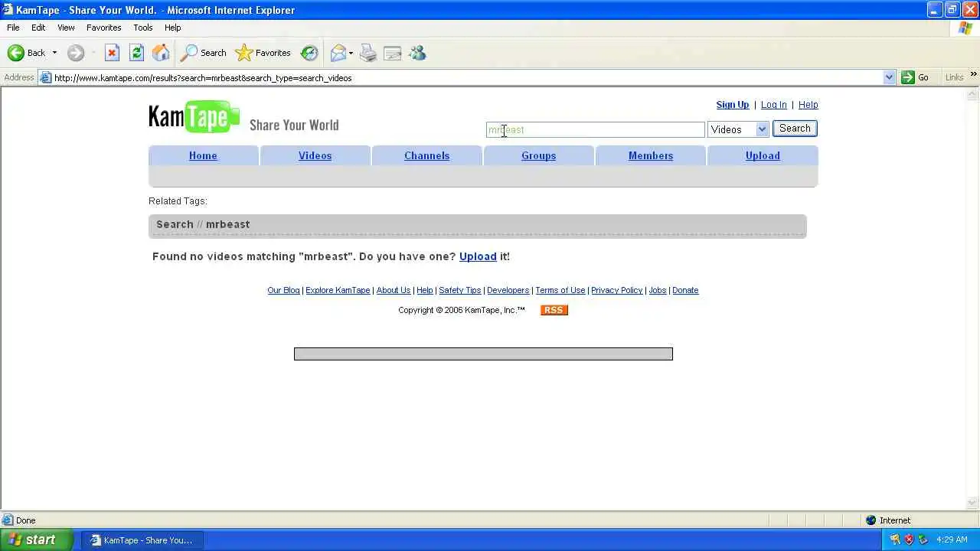Click the Edit page toolbar icon

click(x=393, y=53)
